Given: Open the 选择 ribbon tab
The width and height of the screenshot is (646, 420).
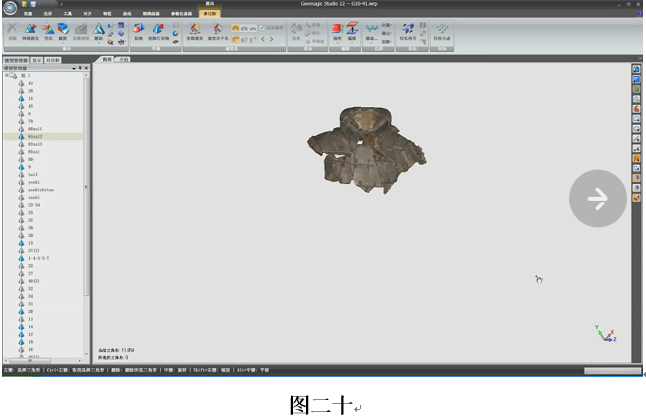Looking at the screenshot, I should (x=47, y=14).
